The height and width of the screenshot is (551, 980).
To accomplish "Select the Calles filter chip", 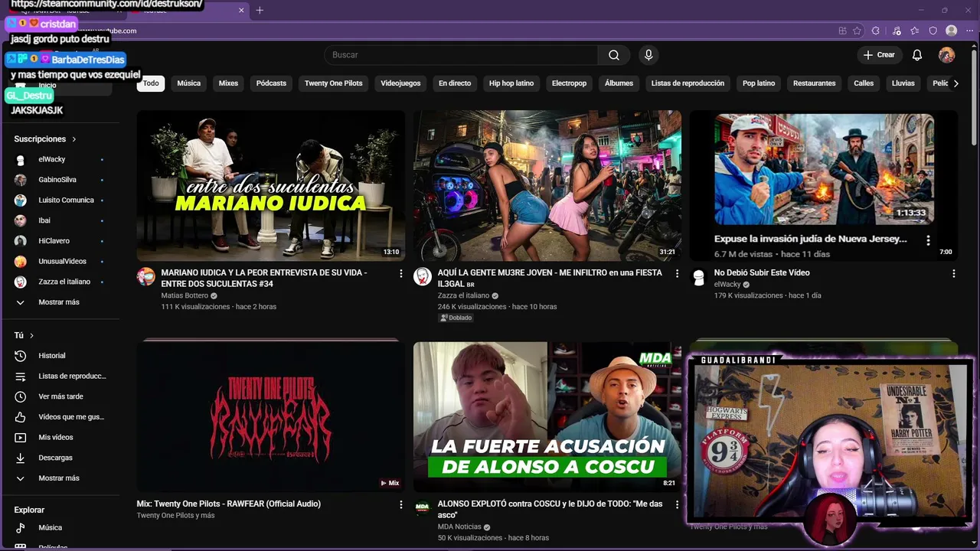I will 864,83.
